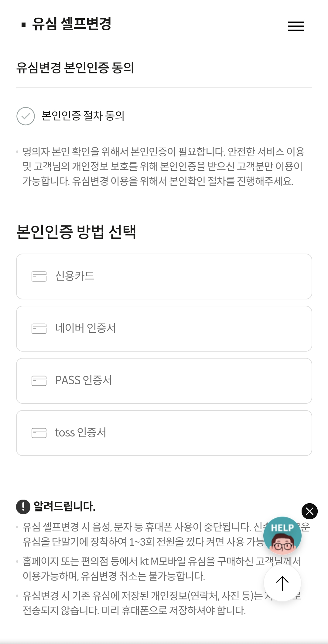Click the card icon beside toss 인증서
The height and width of the screenshot is (644, 328).
tap(39, 433)
